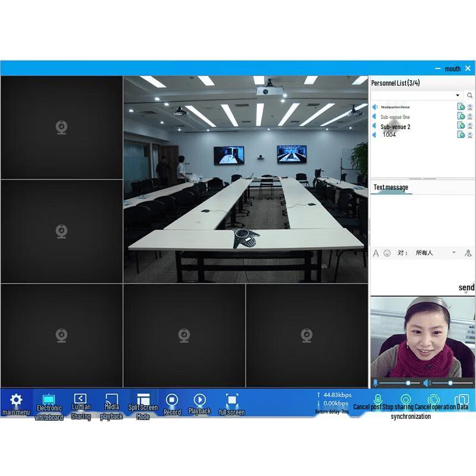Viewport: 476px width, 476px height.
Task: Toggle speaker for Sub-venue One
Action: click(374, 117)
